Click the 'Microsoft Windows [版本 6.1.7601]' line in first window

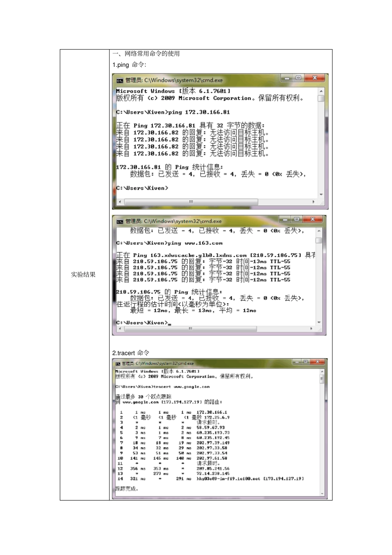point(173,91)
